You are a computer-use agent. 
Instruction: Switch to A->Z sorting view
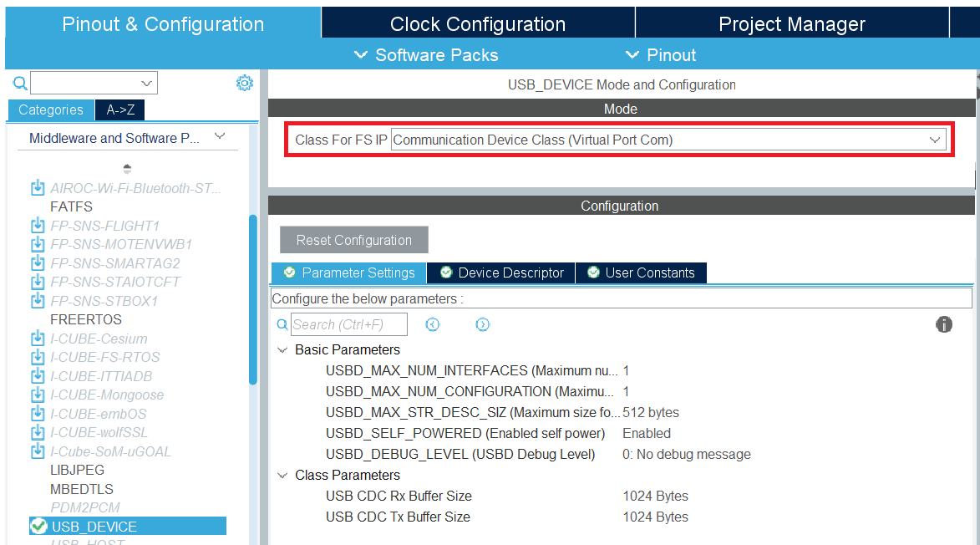tap(119, 110)
